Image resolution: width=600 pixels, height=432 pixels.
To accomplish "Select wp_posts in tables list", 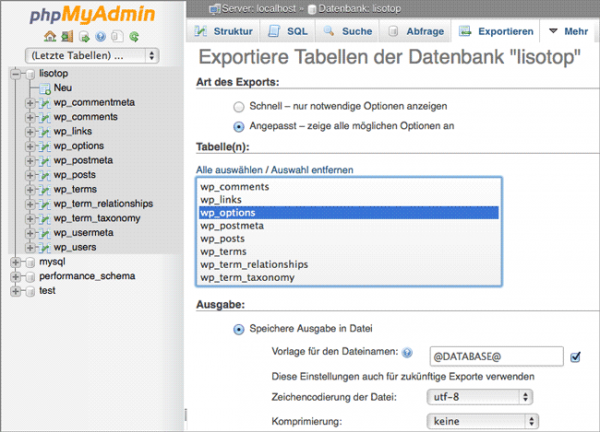I will point(349,239).
